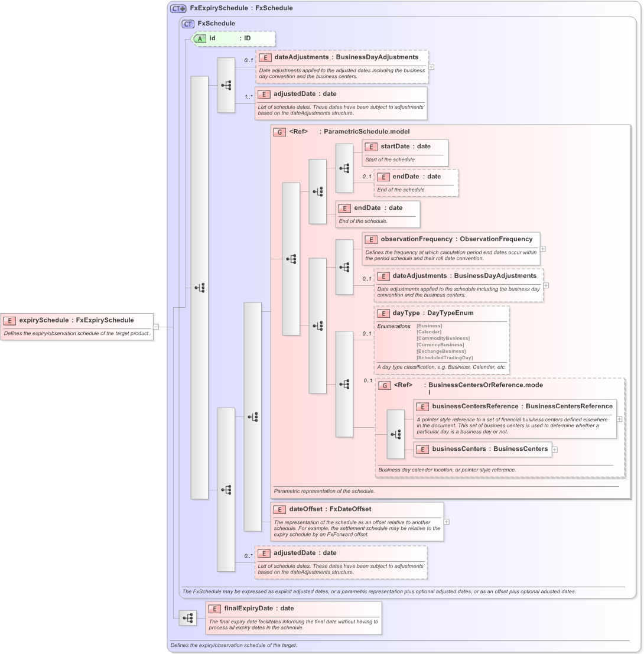Click compositor joining dayType and BusinessCentersOrReference group
This screenshot has width=644, height=654.
[344, 384]
